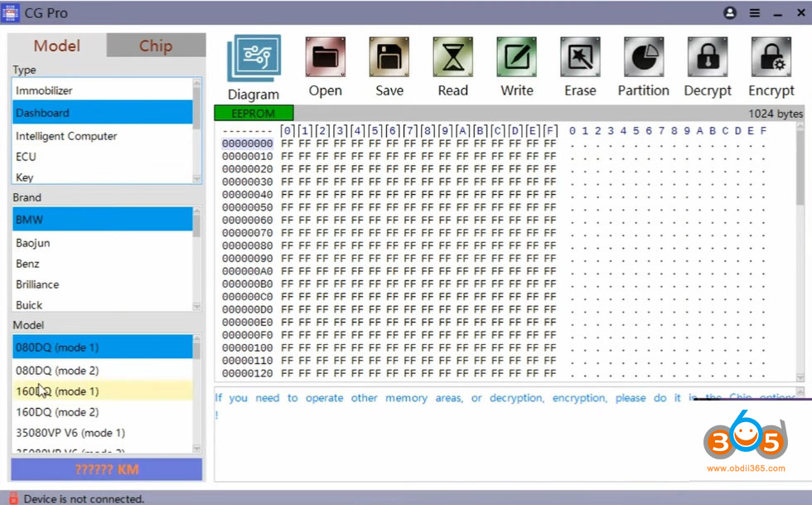812x505 pixels.
Task: Click the Save floppy disk icon
Action: pos(389,58)
